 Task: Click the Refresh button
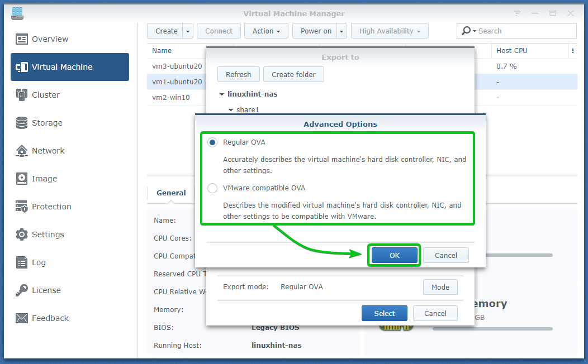(239, 74)
